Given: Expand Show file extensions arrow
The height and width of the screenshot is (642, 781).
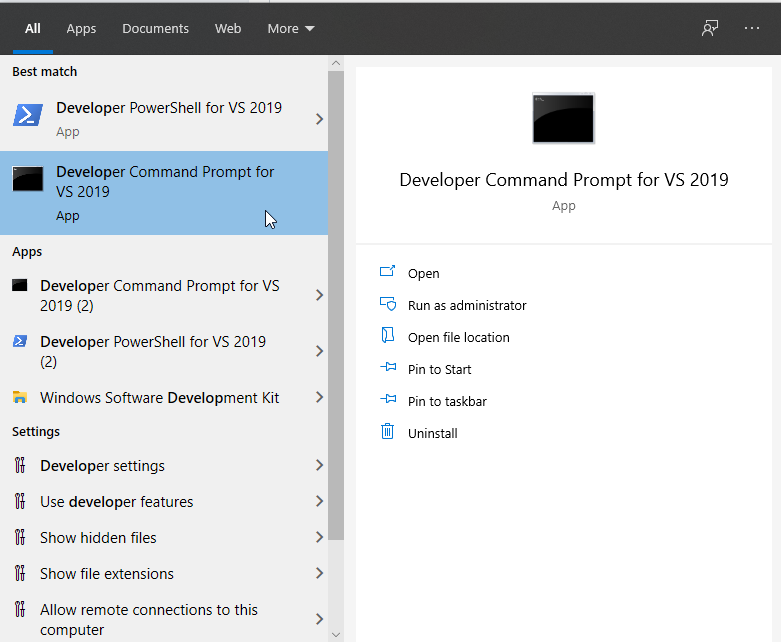Looking at the screenshot, I should point(319,573).
